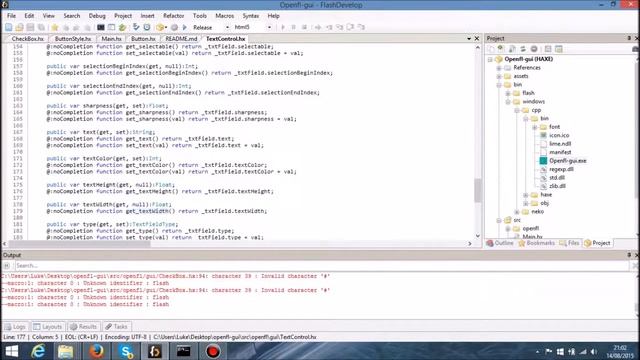Click the Output panel search field
Viewport: 640px width, 360px height.
click(x=322, y=266)
